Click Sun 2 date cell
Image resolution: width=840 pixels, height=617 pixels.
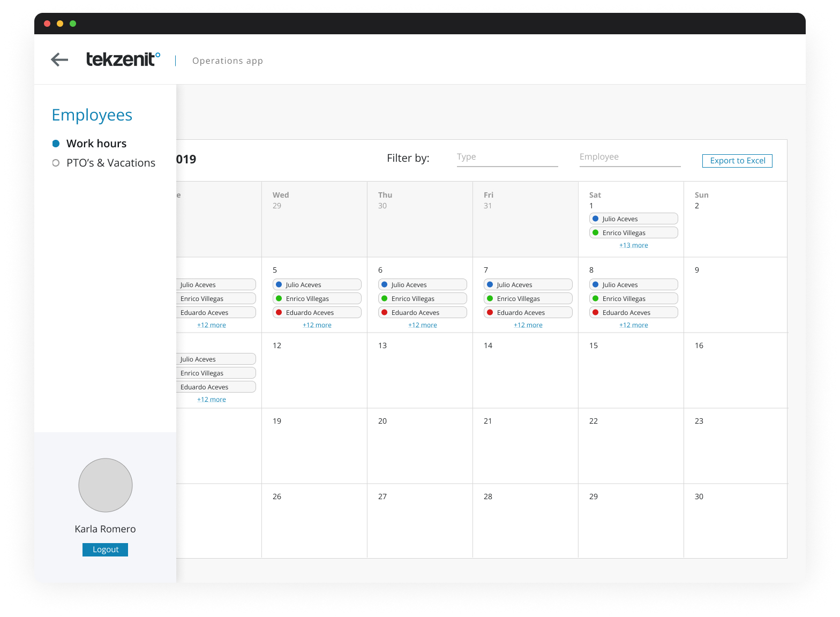click(x=736, y=220)
